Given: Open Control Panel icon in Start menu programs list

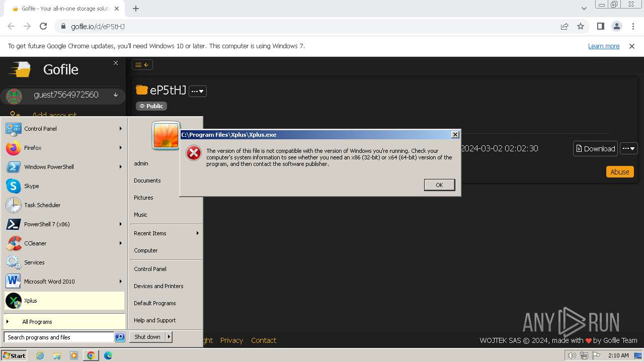Looking at the screenshot, I should (13, 129).
